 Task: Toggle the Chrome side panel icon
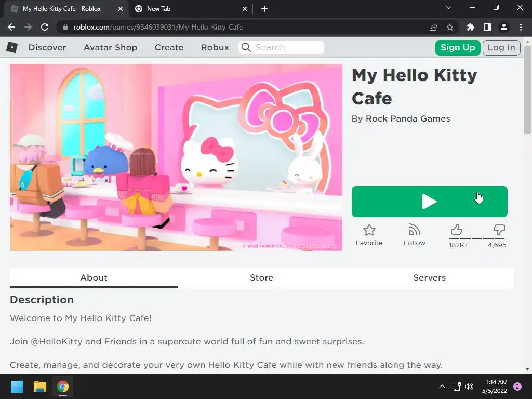click(x=487, y=27)
